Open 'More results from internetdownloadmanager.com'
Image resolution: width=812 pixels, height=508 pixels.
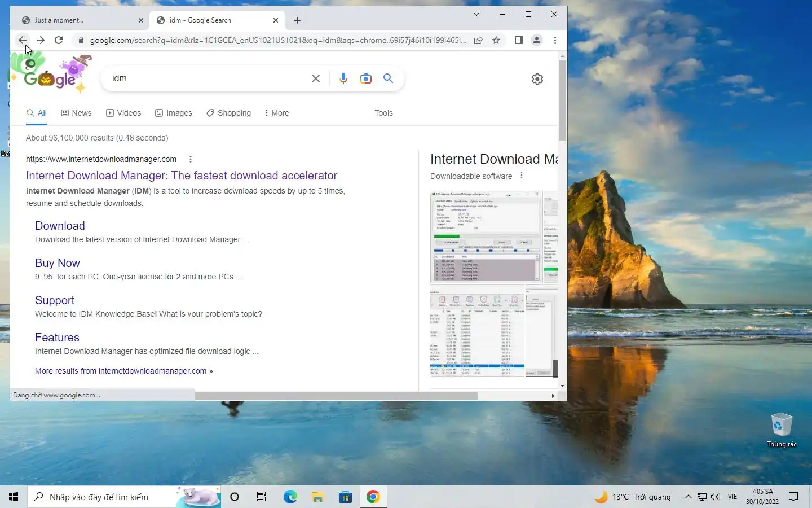pos(124,371)
